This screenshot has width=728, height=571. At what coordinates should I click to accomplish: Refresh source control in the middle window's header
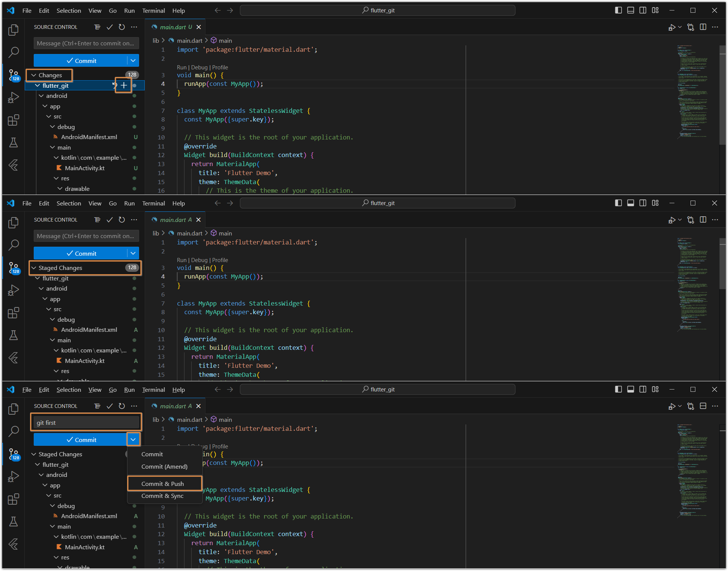[x=122, y=220]
